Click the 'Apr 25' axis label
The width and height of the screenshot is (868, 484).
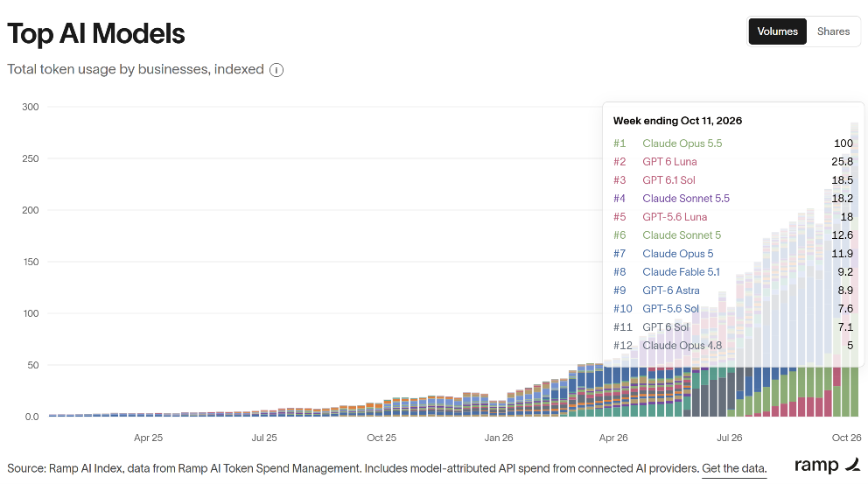coord(148,438)
